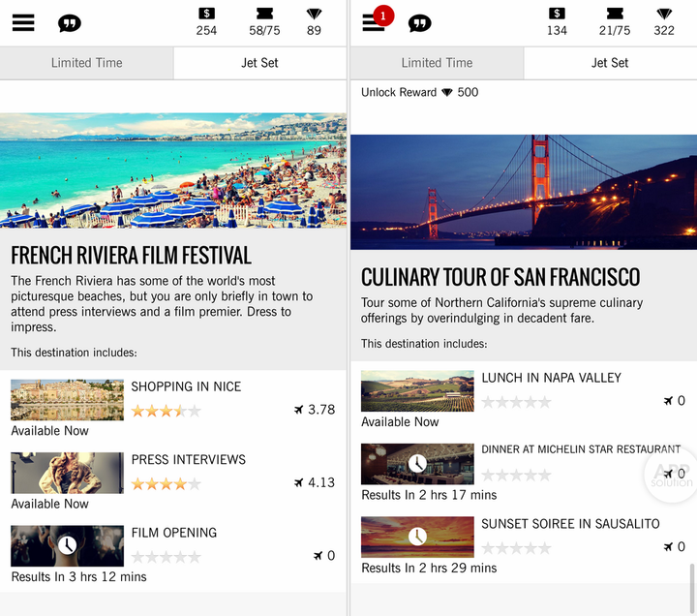Image resolution: width=697 pixels, height=616 pixels.
Task: Tap Golden Gate Bridge banner image
Action: (x=523, y=192)
